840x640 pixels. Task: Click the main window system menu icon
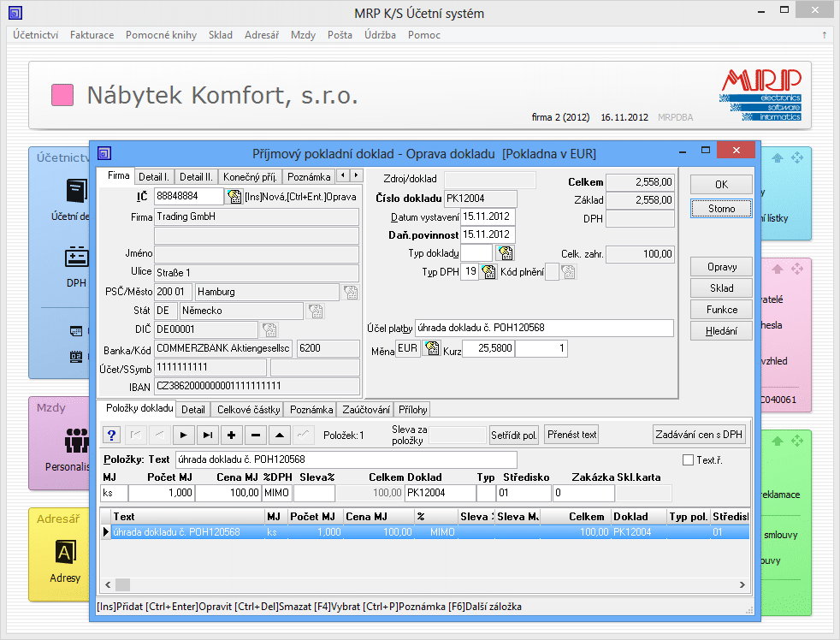(x=15, y=13)
